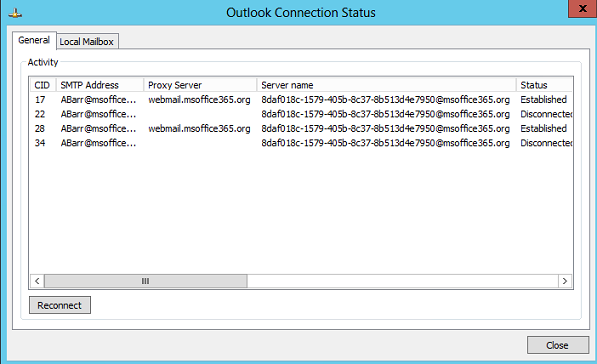Sort by the Proxy Server column header
This screenshot has height=364, width=597.
pyautogui.click(x=200, y=85)
